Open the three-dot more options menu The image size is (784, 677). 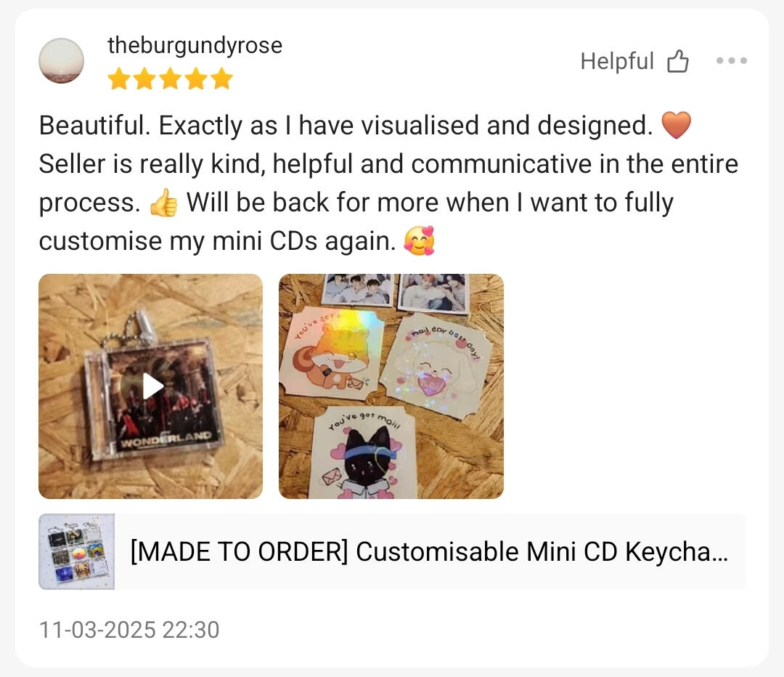tap(732, 60)
